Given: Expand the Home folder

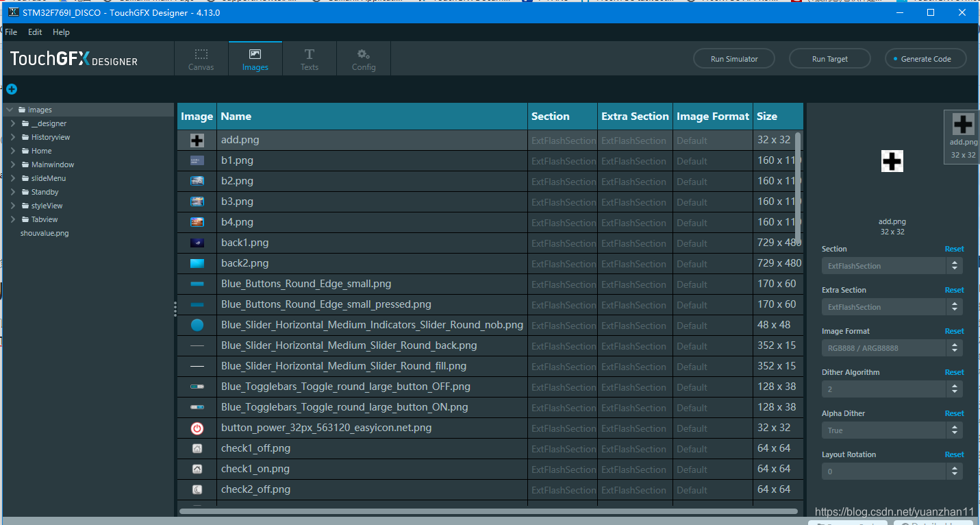Looking at the screenshot, I should point(13,151).
